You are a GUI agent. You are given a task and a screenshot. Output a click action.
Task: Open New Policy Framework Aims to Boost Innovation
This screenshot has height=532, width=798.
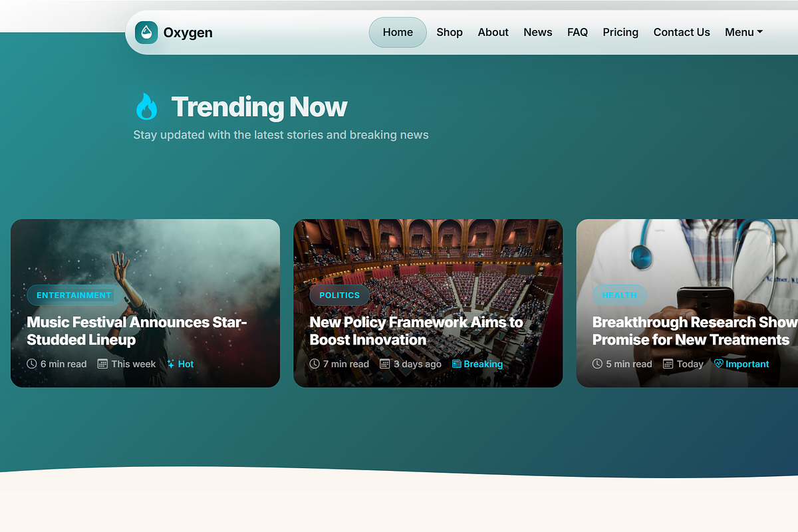tap(416, 331)
